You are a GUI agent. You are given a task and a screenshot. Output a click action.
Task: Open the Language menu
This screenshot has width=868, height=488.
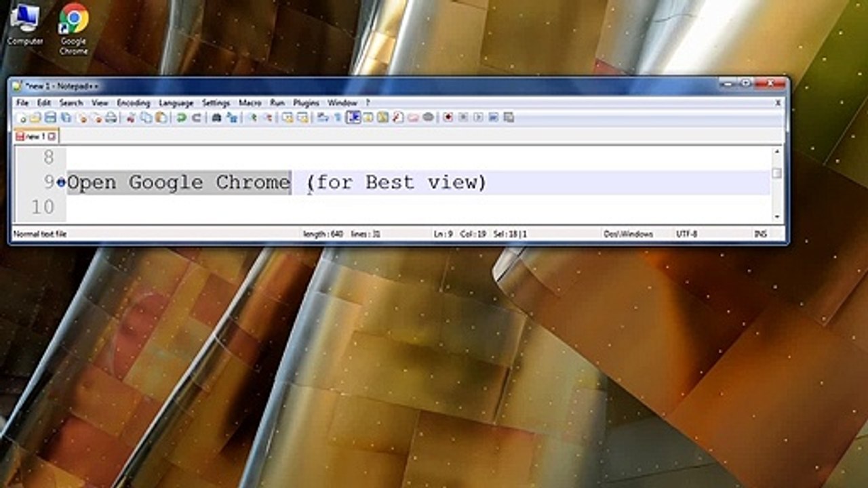pyautogui.click(x=176, y=103)
